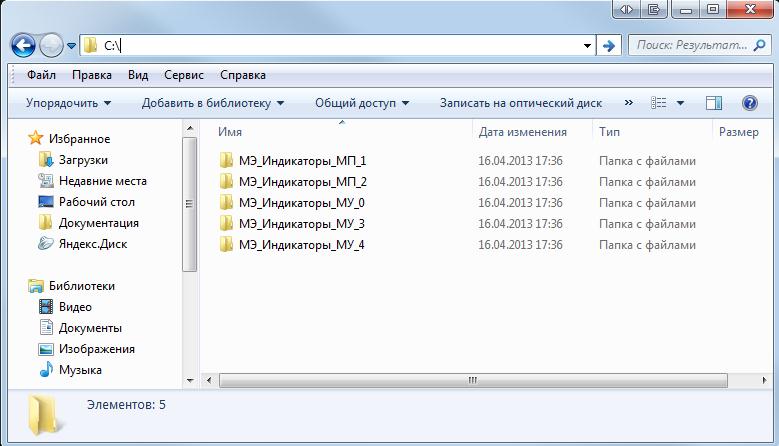Open the Справка menu
This screenshot has width=779, height=446.
(x=242, y=75)
